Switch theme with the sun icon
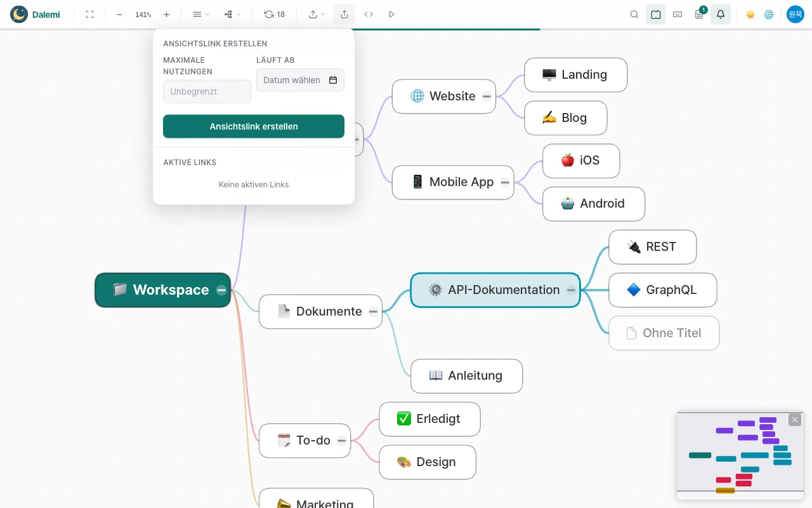The width and height of the screenshot is (812, 508). [750, 14]
